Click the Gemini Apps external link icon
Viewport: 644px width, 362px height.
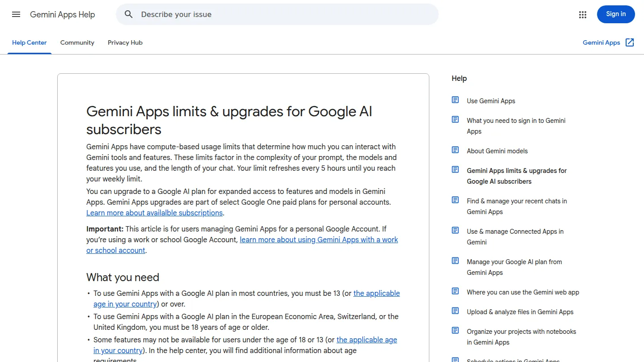point(630,42)
